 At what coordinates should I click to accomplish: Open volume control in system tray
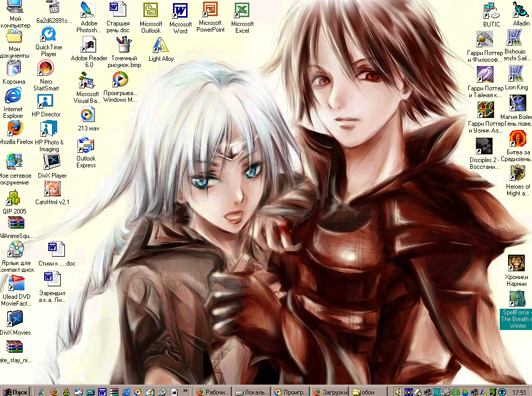[x=398, y=392]
